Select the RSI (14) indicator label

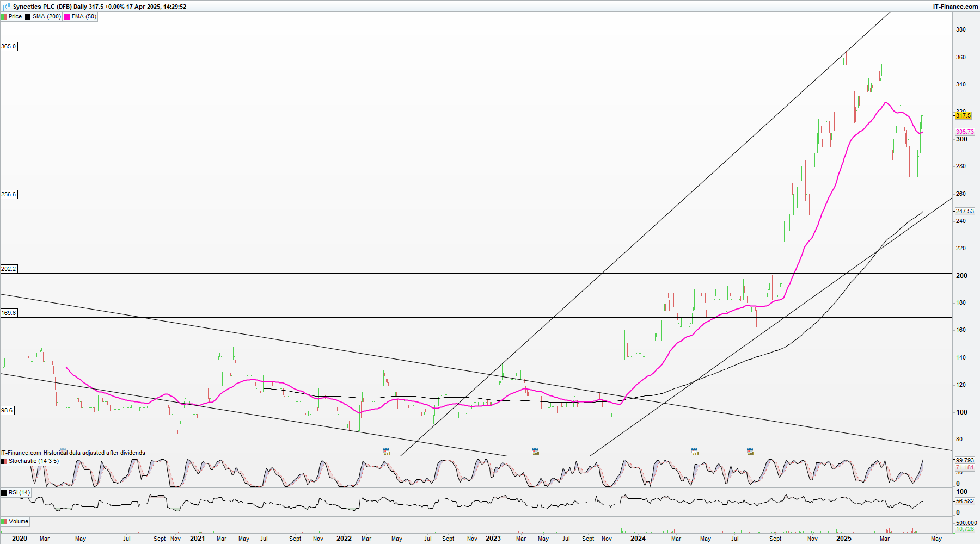click(x=20, y=493)
